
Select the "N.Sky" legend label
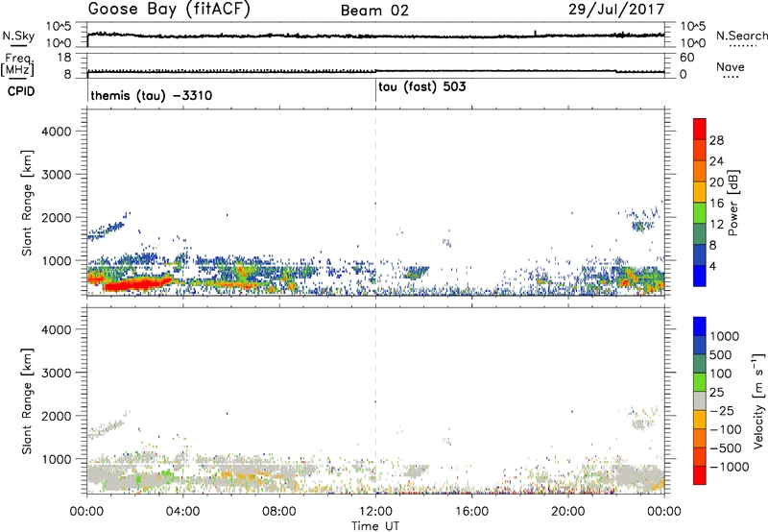click(18, 36)
